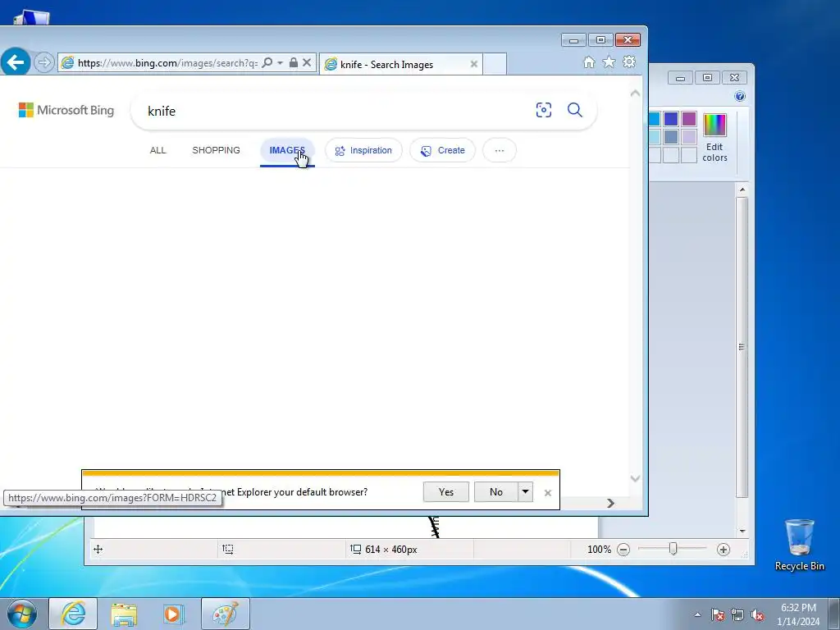The image size is (840, 630).
Task: Select the IMAGES tab
Action: point(287,151)
